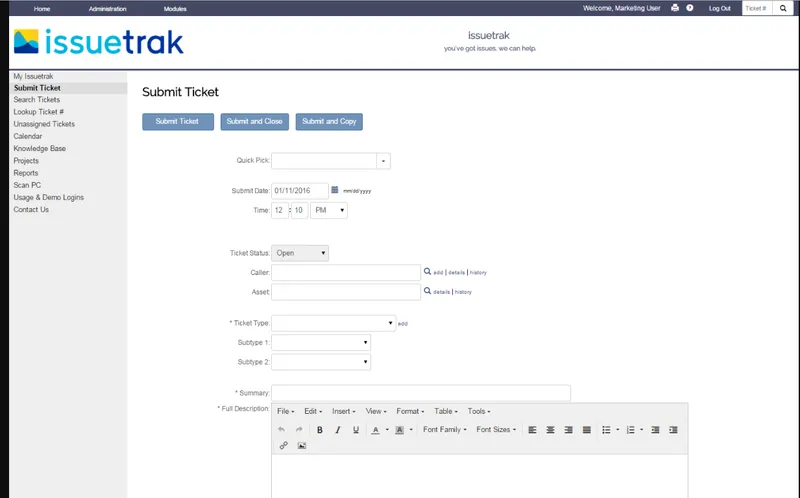800x498 pixels.
Task: Open the help question mark icon
Action: coord(690,8)
